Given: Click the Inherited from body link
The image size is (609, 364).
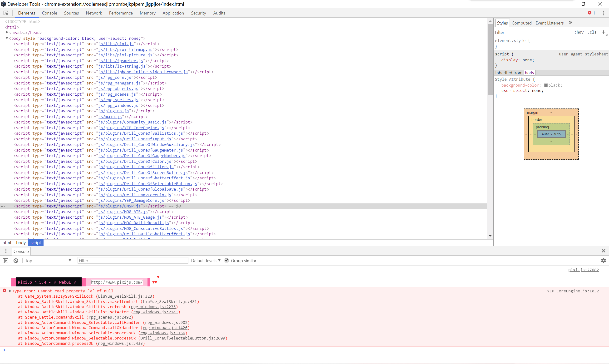Looking at the screenshot, I should pos(529,73).
